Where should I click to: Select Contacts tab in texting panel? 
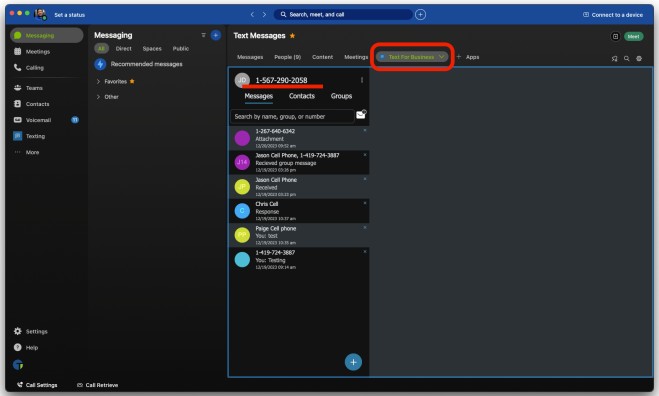point(302,96)
